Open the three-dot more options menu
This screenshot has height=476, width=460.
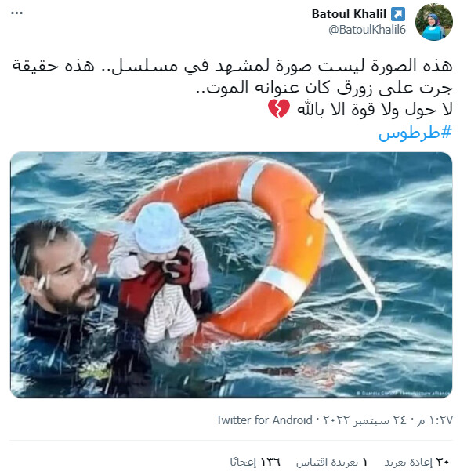point(16,13)
